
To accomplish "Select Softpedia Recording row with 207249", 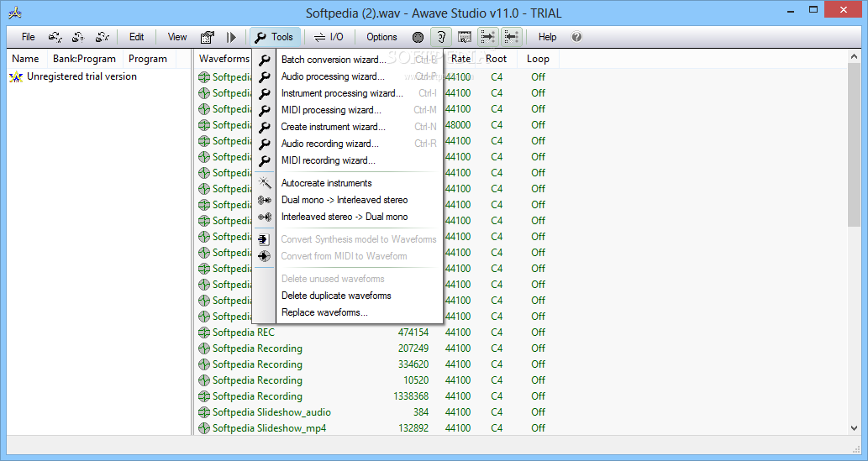I will coord(257,348).
